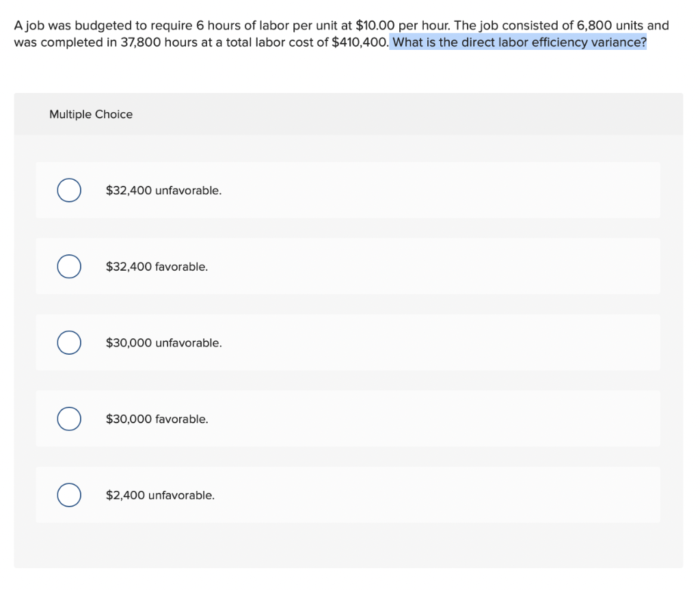The image size is (700, 590).
Task: Click the '$30,000 unfavorable.' answer label
Action: pyautogui.click(x=164, y=343)
